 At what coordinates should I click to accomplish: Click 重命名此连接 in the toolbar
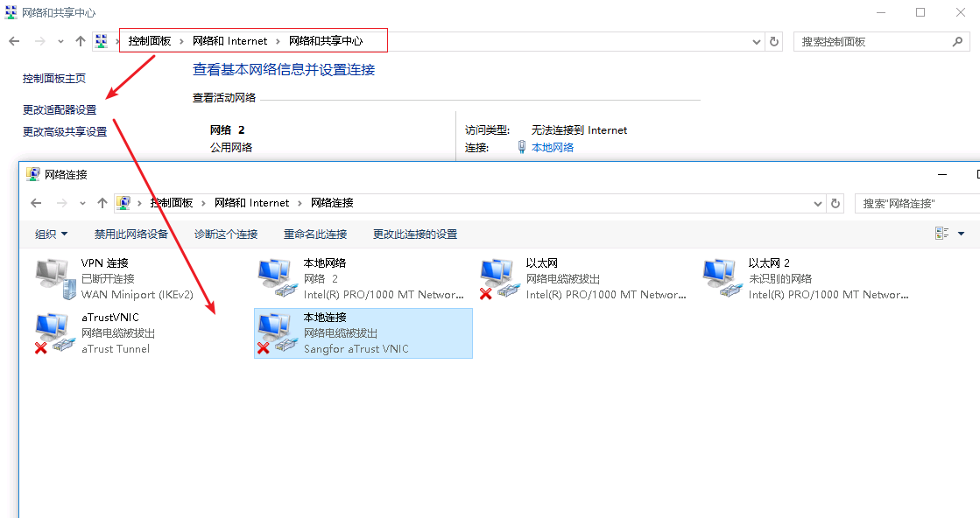coord(315,234)
